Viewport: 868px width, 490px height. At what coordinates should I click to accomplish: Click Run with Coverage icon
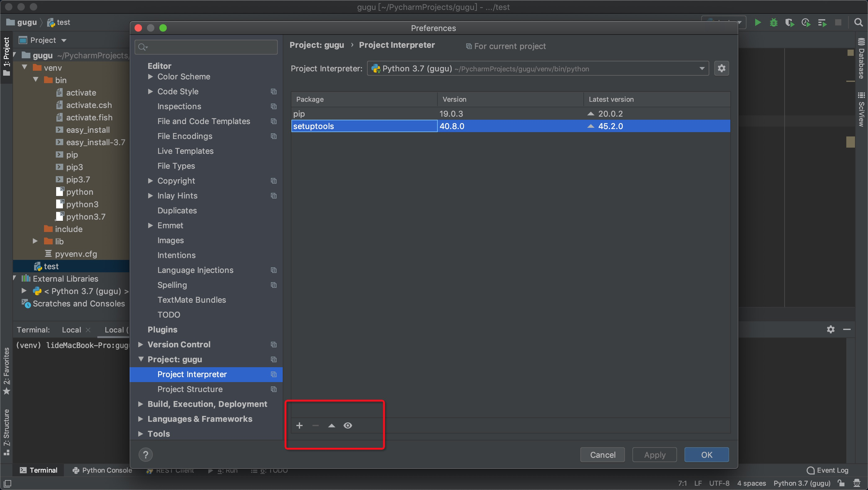[790, 23]
